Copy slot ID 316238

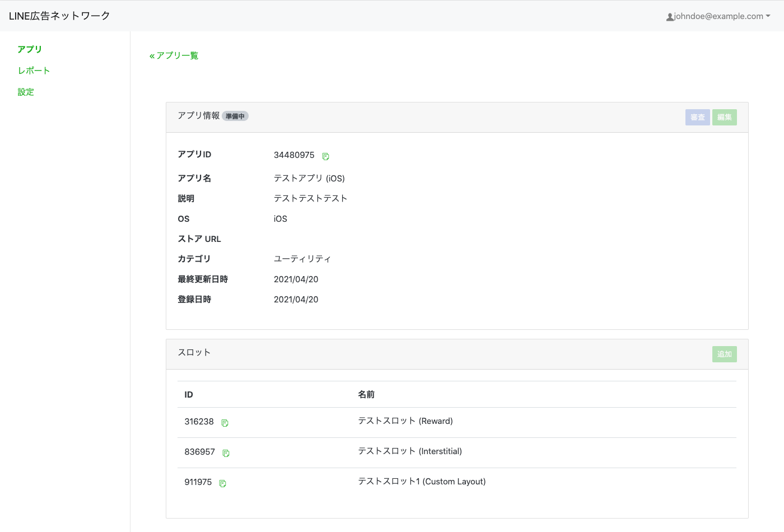point(225,423)
